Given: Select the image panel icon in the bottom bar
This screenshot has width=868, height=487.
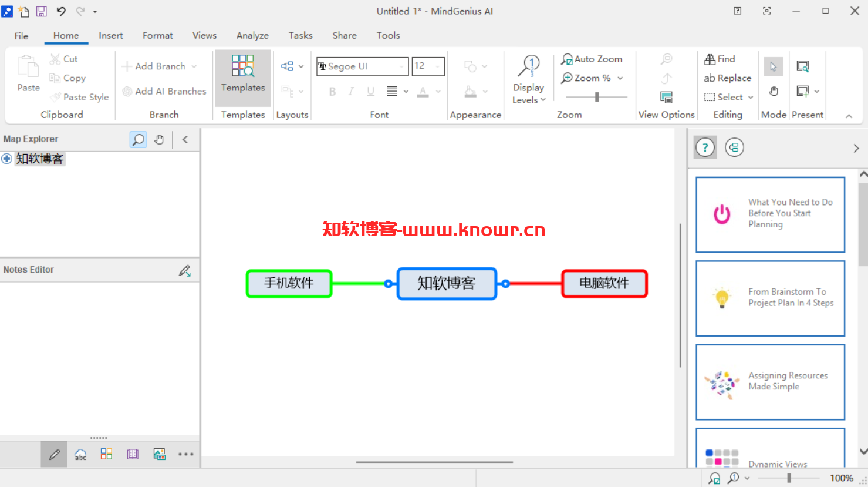Looking at the screenshot, I should [159, 454].
